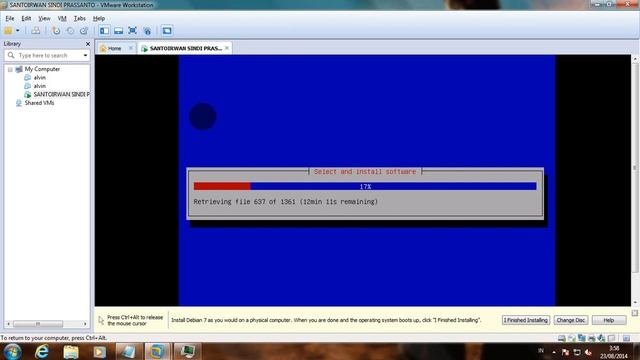Open the snapshot manager toolbar icon

point(84,31)
